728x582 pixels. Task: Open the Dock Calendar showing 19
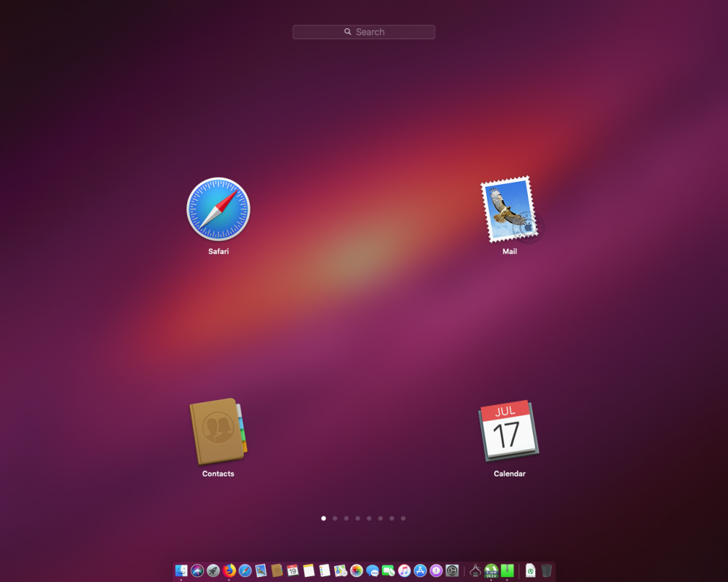point(293,570)
